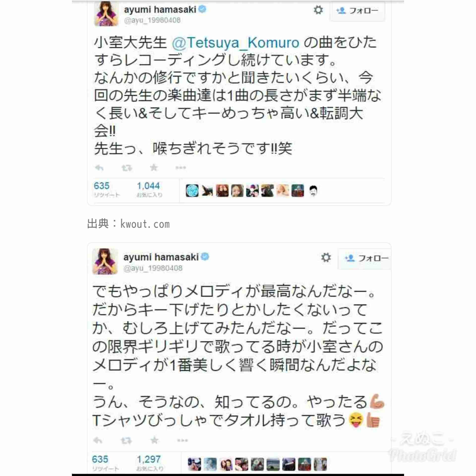This screenshot has height=476, width=476.
Task: Click ayumi hamasaki name in second tweet
Action: pyautogui.click(x=161, y=257)
